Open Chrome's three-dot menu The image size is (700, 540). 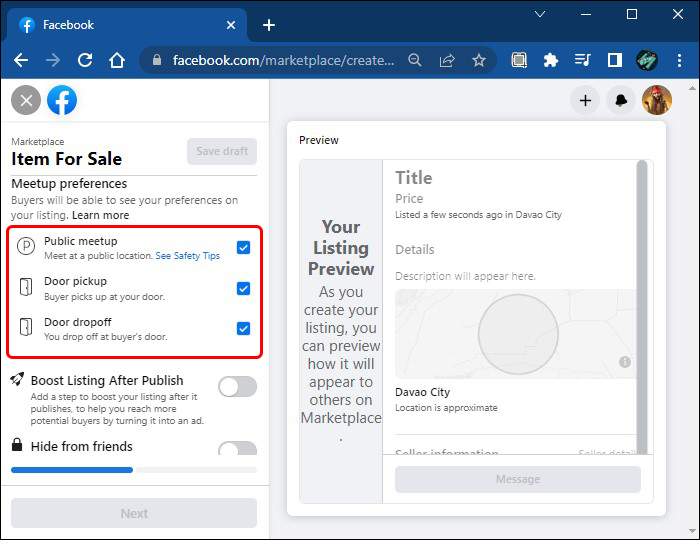679,60
